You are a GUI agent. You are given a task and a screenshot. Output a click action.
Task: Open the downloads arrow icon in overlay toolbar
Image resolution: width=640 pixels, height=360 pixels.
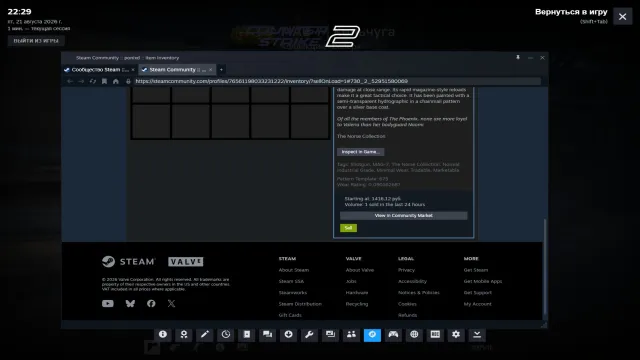289,335
